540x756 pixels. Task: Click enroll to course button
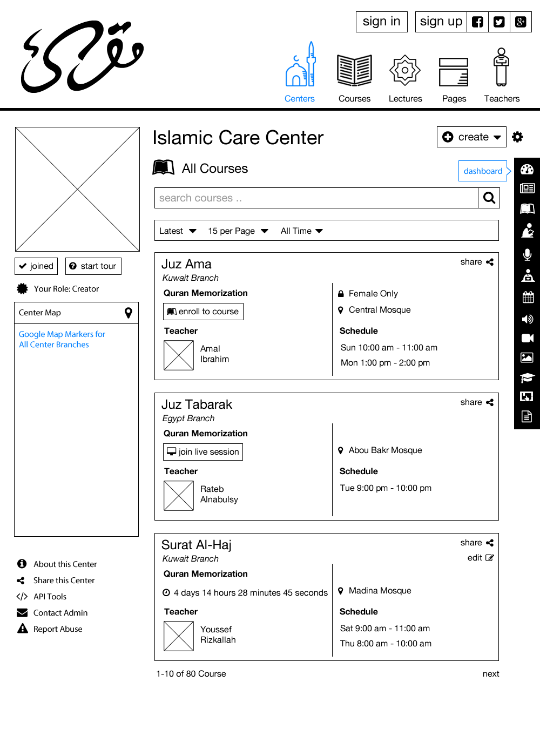pos(203,312)
